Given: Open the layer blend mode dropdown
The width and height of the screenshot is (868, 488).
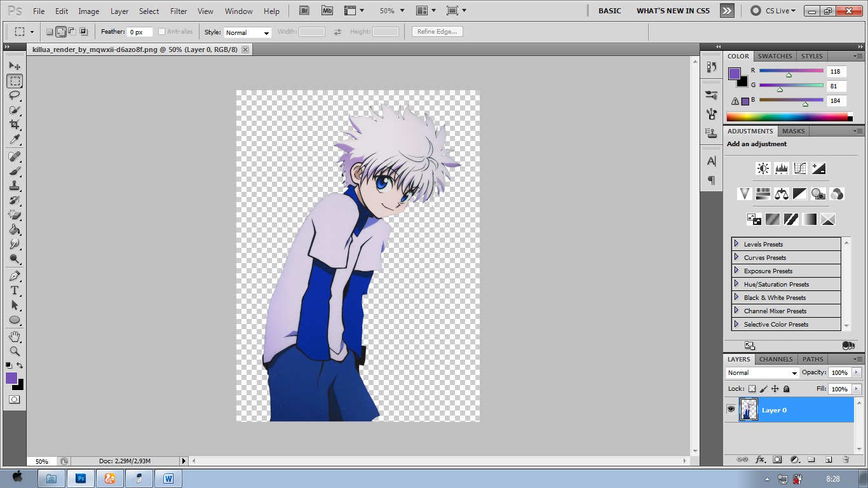Looking at the screenshot, I should [x=762, y=373].
